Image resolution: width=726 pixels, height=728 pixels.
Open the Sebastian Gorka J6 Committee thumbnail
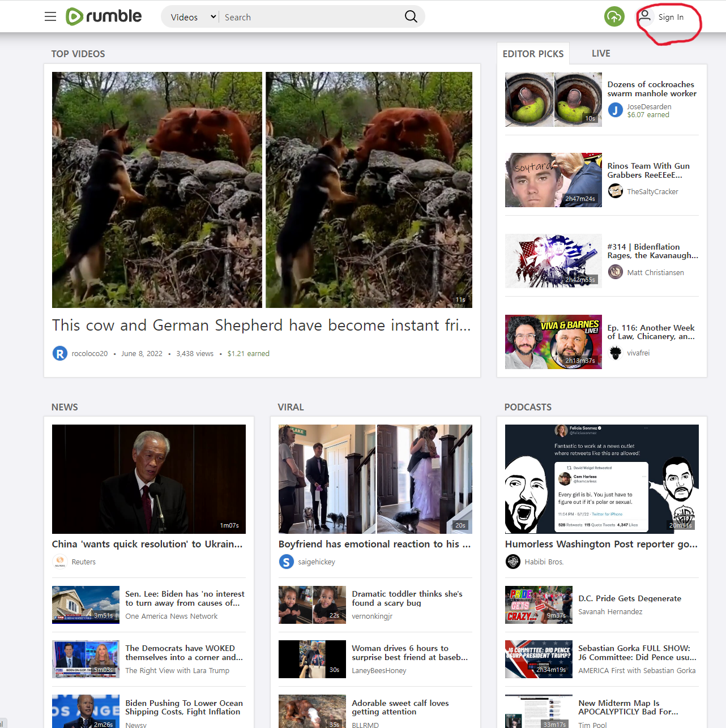point(539,659)
